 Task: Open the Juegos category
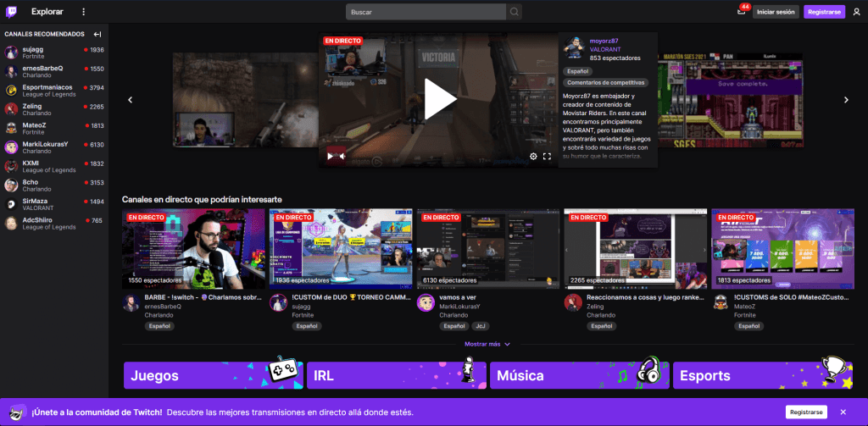coord(213,376)
